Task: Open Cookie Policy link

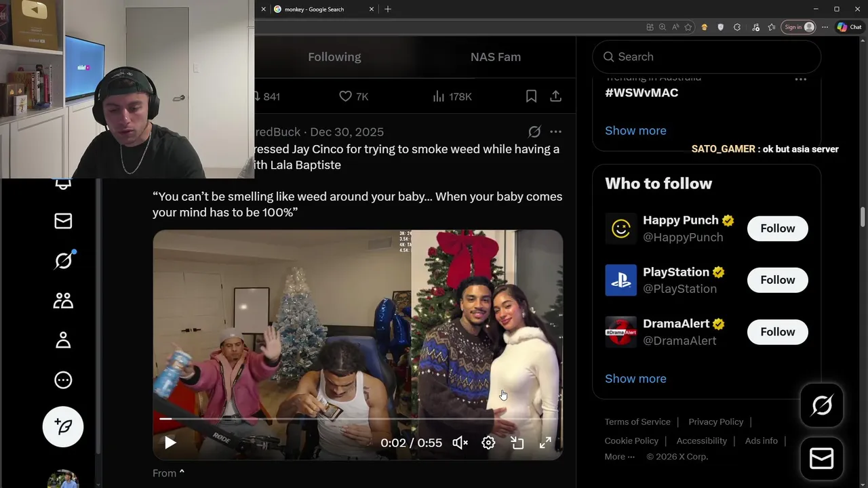Action: tap(631, 441)
